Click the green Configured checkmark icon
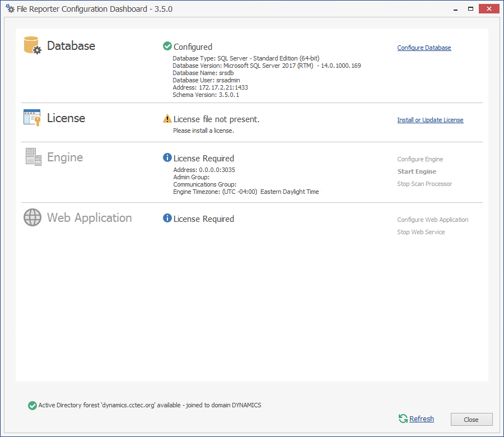Viewport: 504px width, 437px height. pos(167,46)
